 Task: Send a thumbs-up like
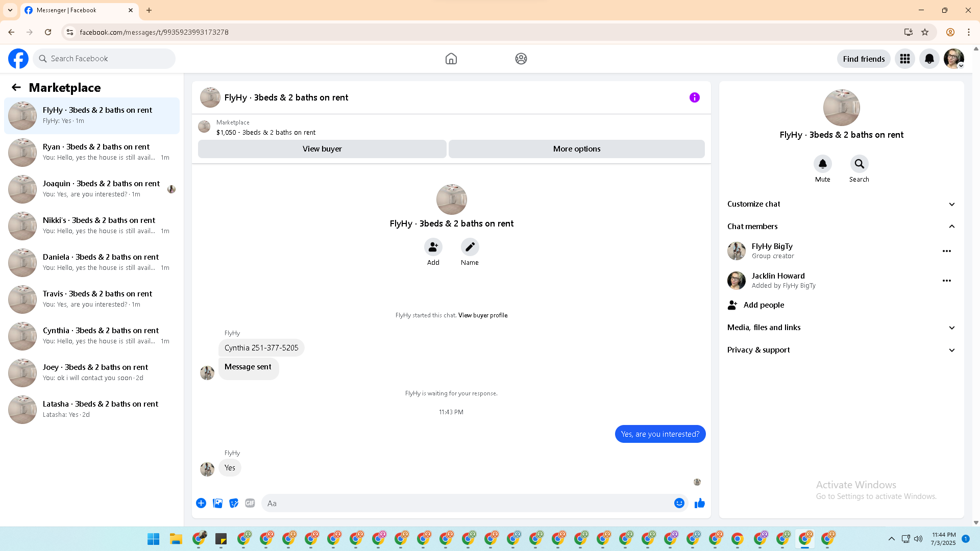(x=699, y=504)
